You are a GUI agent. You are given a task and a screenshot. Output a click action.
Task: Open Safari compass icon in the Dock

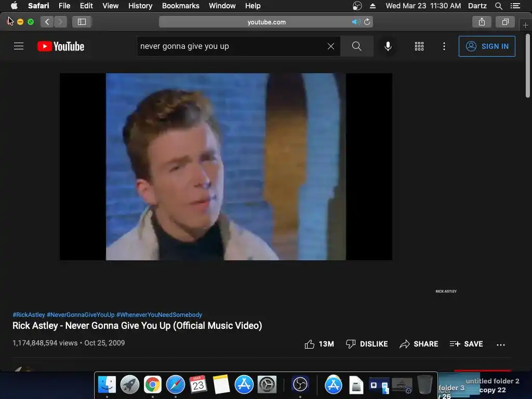tap(176, 385)
